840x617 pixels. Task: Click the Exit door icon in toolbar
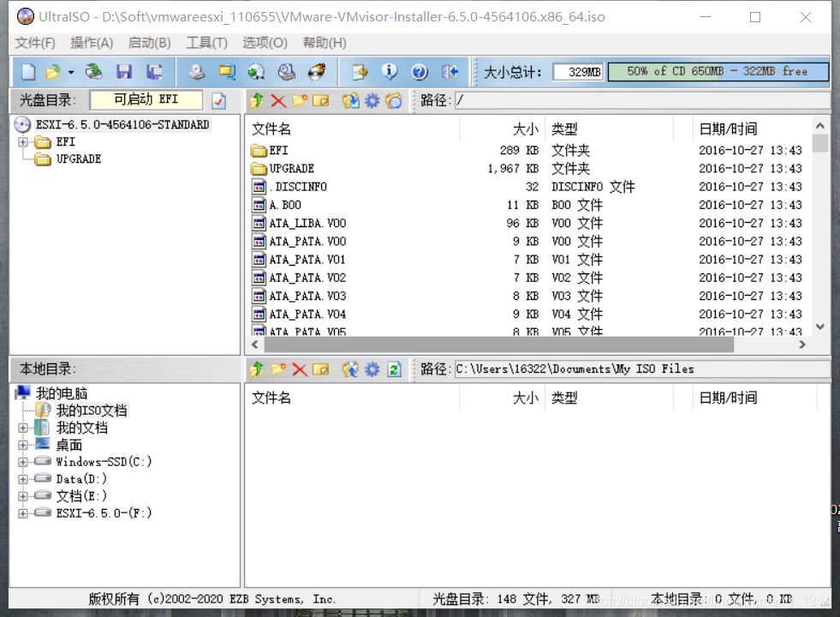(x=450, y=72)
